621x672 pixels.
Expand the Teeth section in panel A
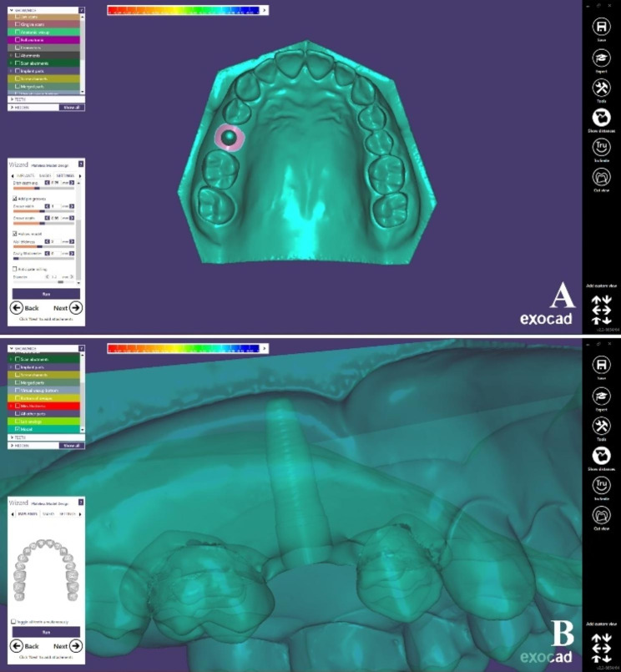click(x=12, y=99)
